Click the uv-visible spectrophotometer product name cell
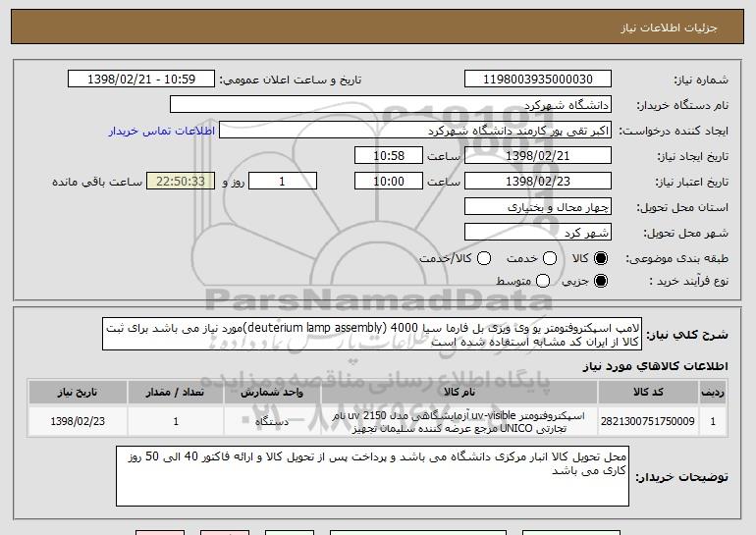756x535 pixels. tap(459, 421)
